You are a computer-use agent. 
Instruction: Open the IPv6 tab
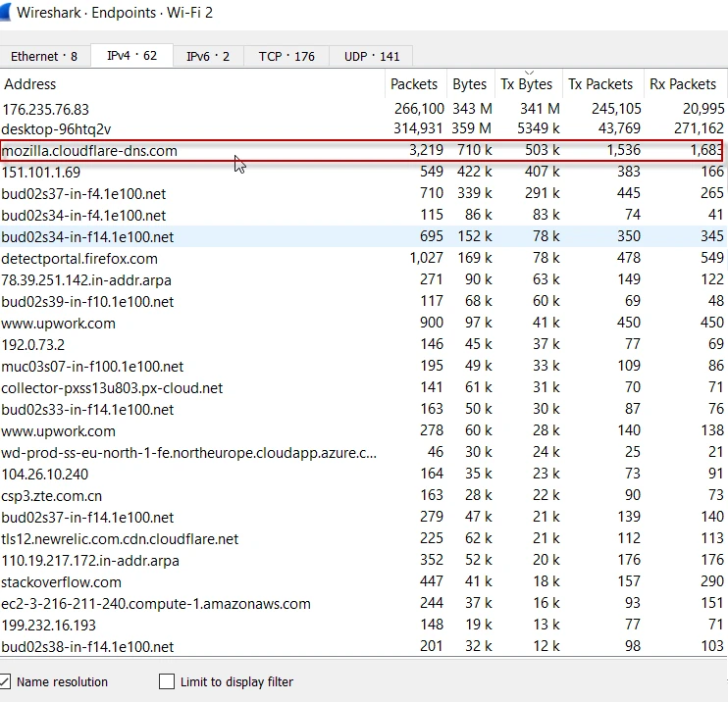pos(208,56)
